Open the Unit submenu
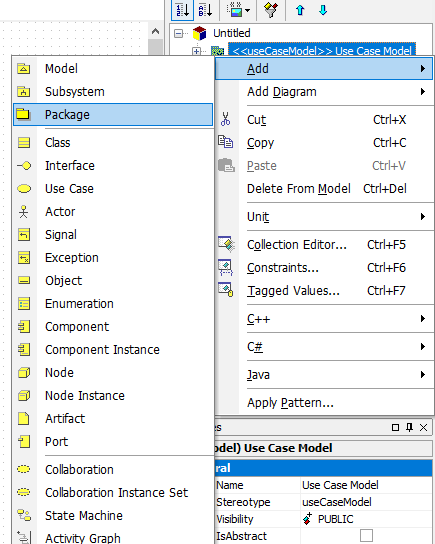435x544 pixels. pos(324,217)
